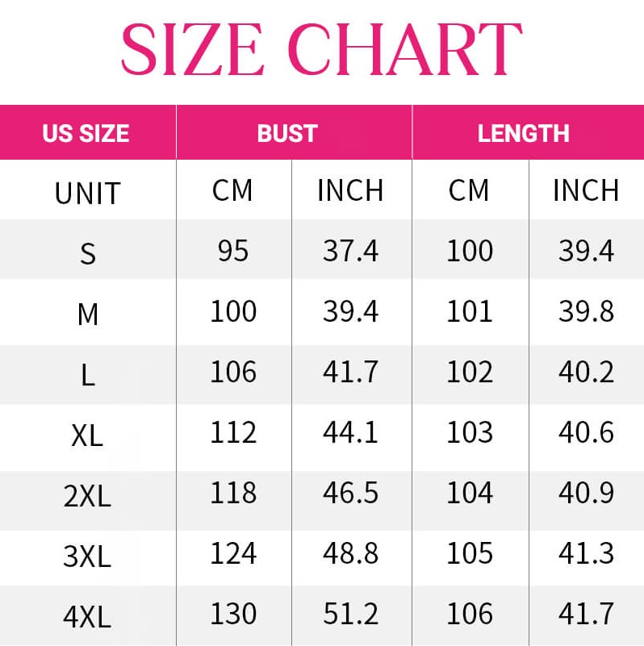The width and height of the screenshot is (644, 646).
Task: Select the XL size row label
Action: pyautogui.click(x=87, y=436)
